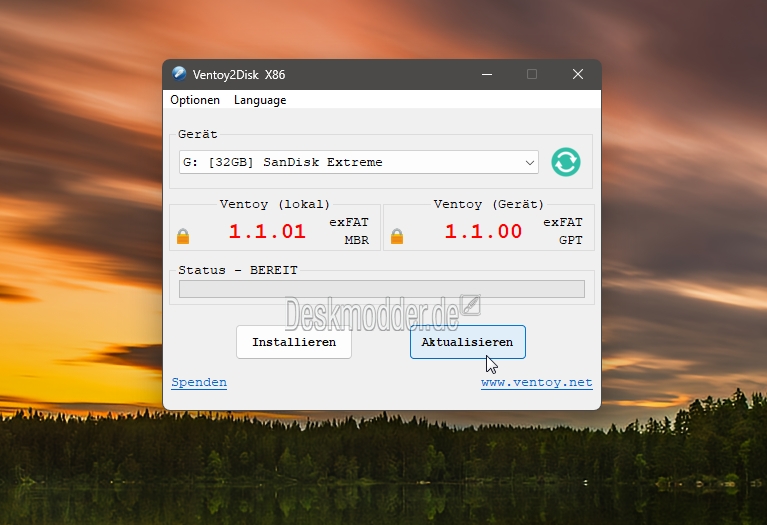This screenshot has width=767, height=525.
Task: Click the Installieren button
Action: (293, 342)
